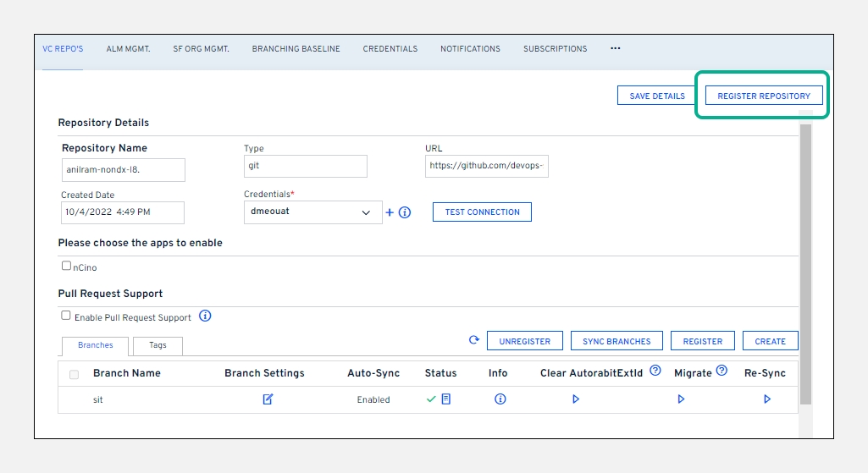Click the info icon in sit row
Viewport: 868px width, 473px height.
click(x=500, y=399)
